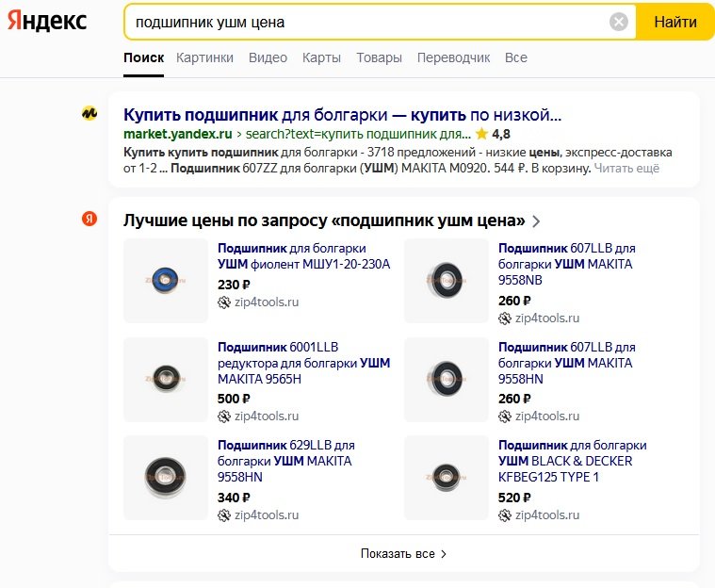
Task: Open the Карты tab
Action: click(x=321, y=57)
